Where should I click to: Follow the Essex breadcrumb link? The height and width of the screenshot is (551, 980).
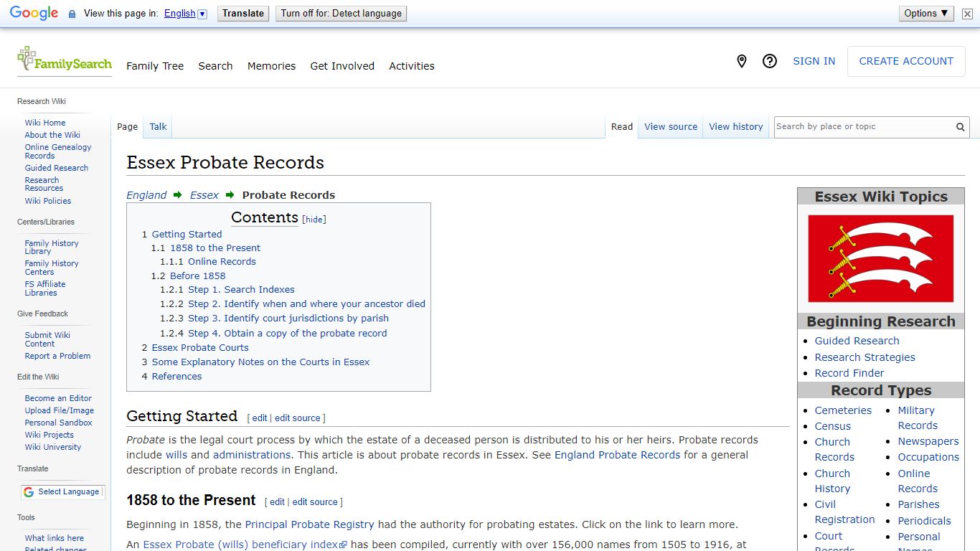pos(204,195)
